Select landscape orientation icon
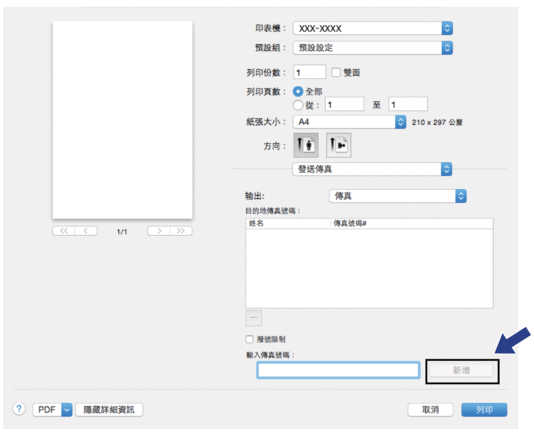Viewport: 534px width, 435px height. pyautogui.click(x=339, y=145)
